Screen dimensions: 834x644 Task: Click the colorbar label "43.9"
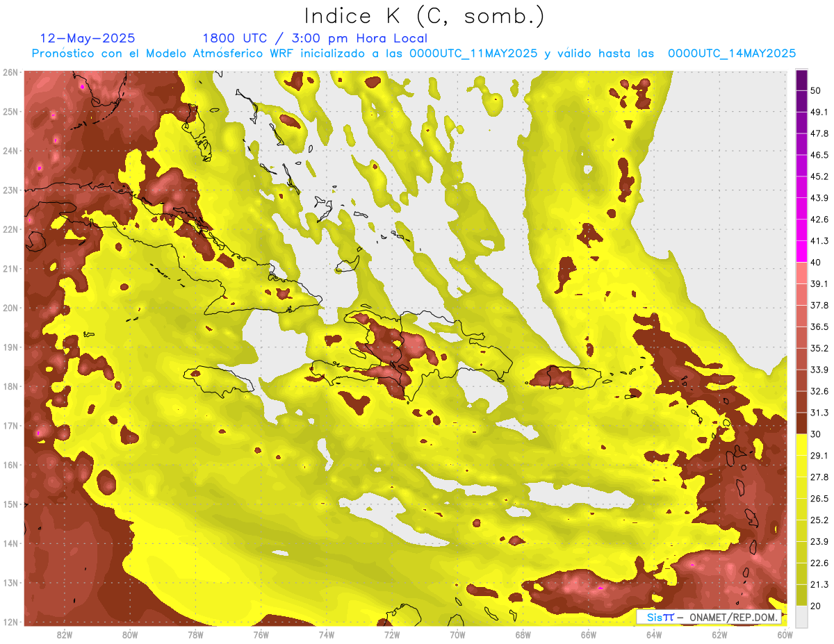[819, 198]
